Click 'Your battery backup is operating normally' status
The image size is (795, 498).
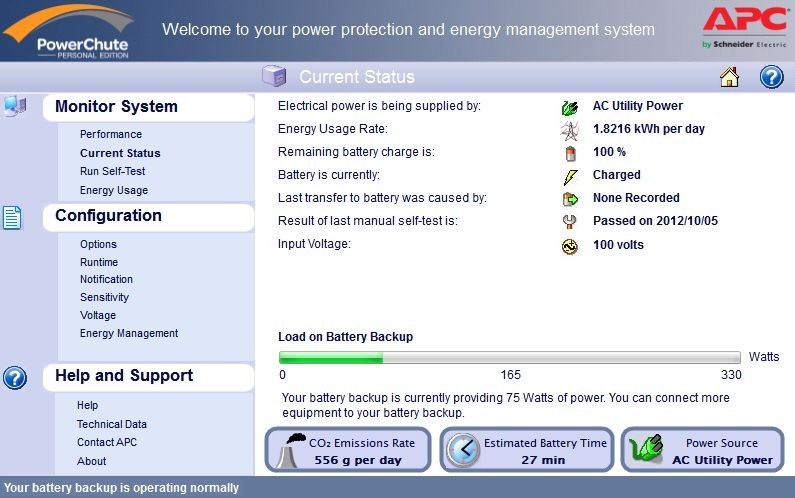point(121,488)
